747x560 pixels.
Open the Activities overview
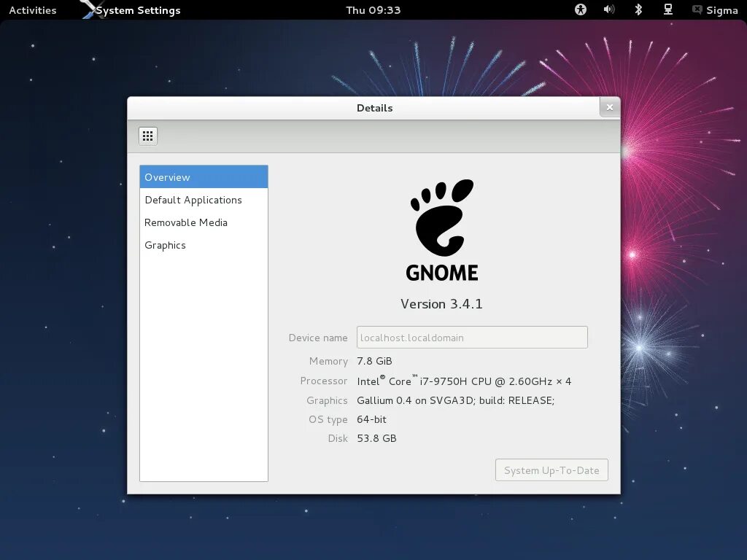pos(32,10)
